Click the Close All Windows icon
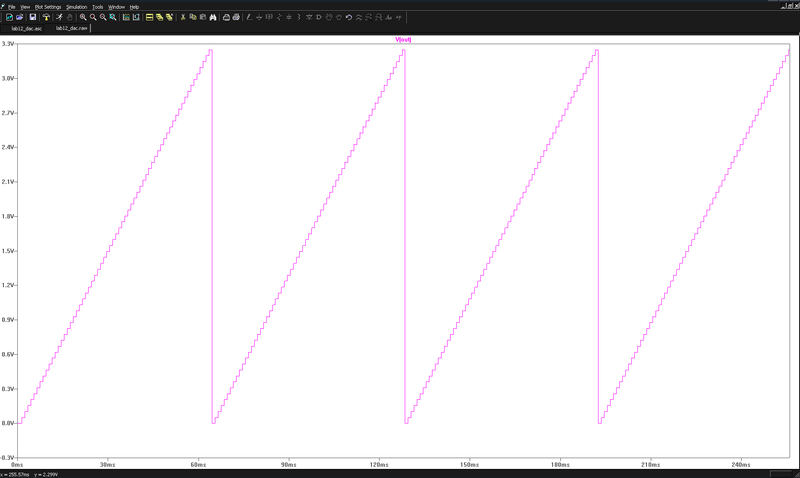 (169, 17)
